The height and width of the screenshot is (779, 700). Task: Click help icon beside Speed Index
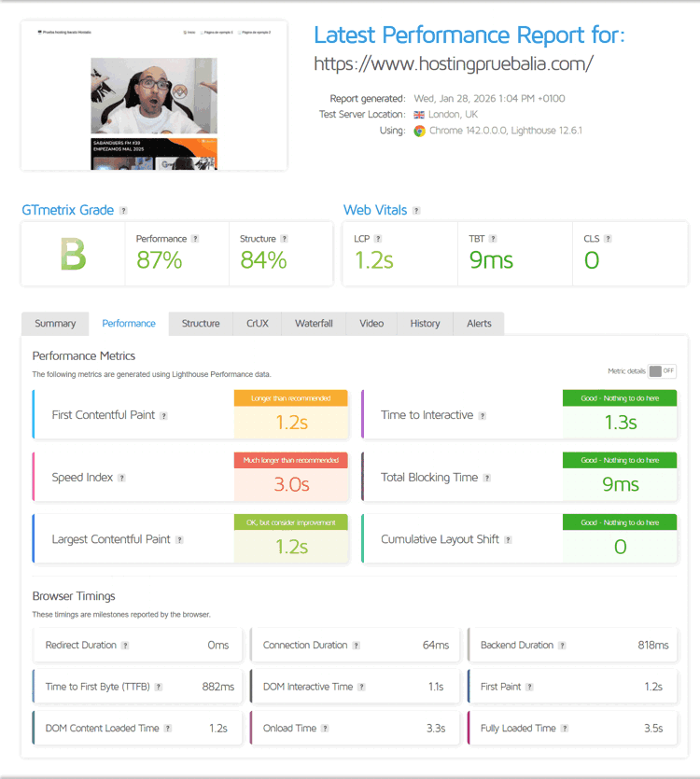point(121,478)
